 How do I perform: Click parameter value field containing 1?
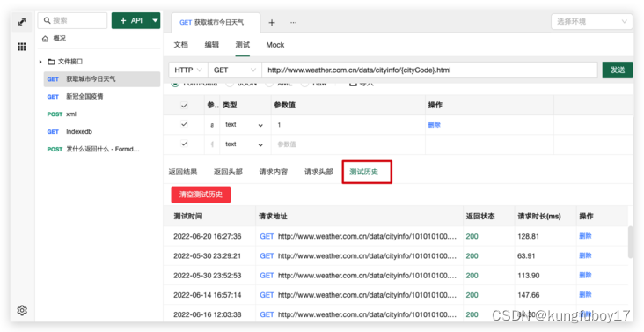[348, 125]
